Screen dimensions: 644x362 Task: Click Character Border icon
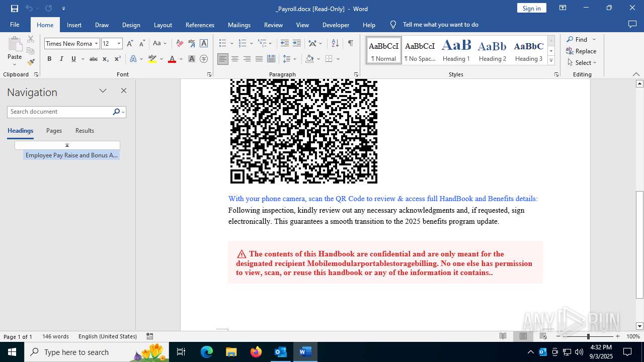204,43
